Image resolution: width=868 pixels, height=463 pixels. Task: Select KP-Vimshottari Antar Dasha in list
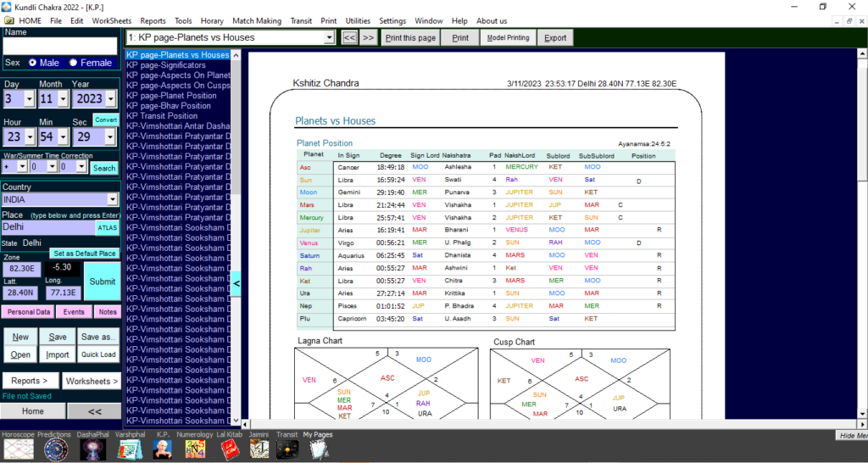pos(178,126)
